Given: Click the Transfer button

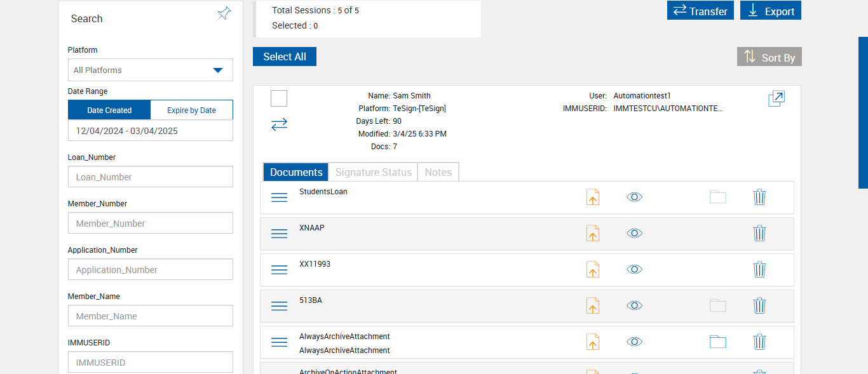Looking at the screenshot, I should (700, 10).
